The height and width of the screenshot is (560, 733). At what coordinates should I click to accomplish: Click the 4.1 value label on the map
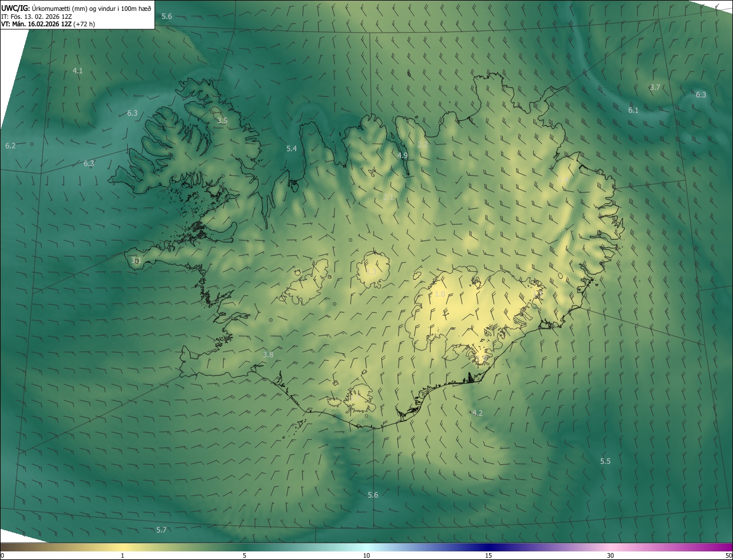click(x=78, y=71)
